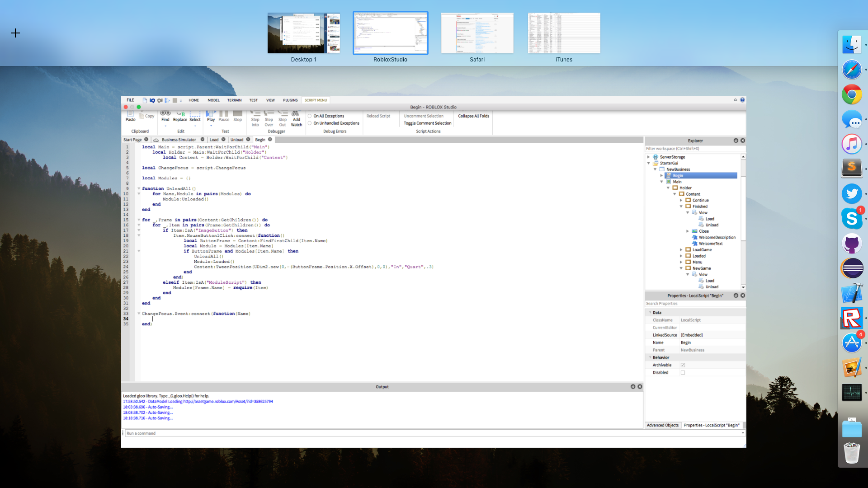Click the help question mark icon

click(742, 100)
